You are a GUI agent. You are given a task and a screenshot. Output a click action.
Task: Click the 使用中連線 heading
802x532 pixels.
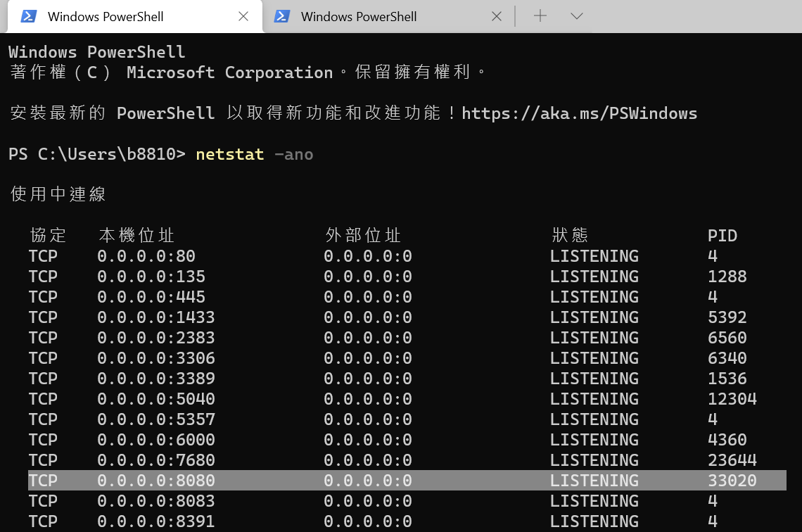coord(58,194)
